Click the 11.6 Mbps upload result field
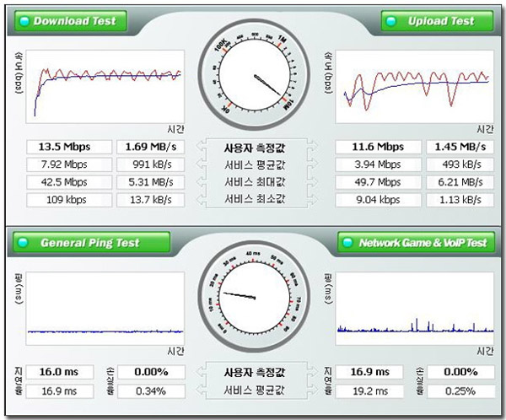The width and height of the screenshot is (506, 420). click(378, 147)
